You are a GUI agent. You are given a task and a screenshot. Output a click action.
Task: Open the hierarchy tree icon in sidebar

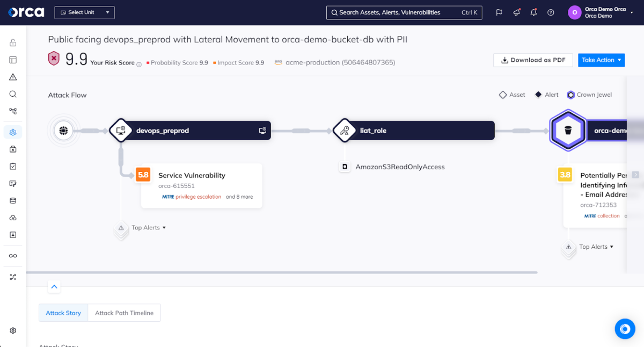(x=13, y=111)
